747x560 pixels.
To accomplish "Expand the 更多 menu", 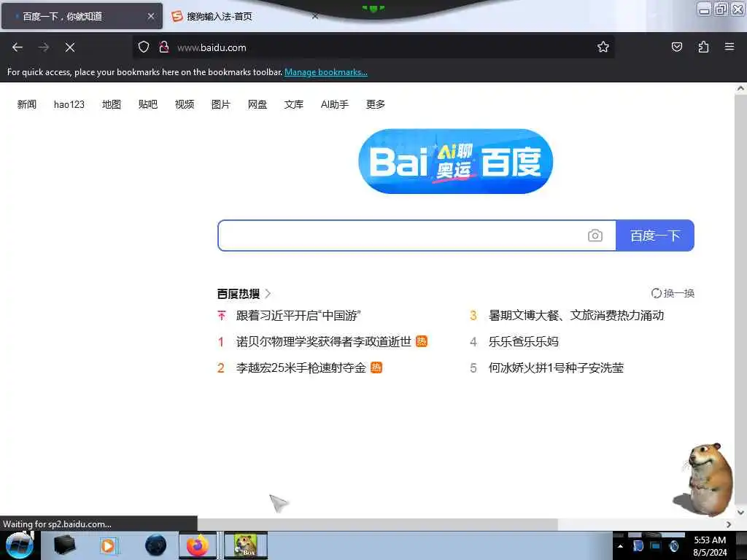I will click(376, 104).
